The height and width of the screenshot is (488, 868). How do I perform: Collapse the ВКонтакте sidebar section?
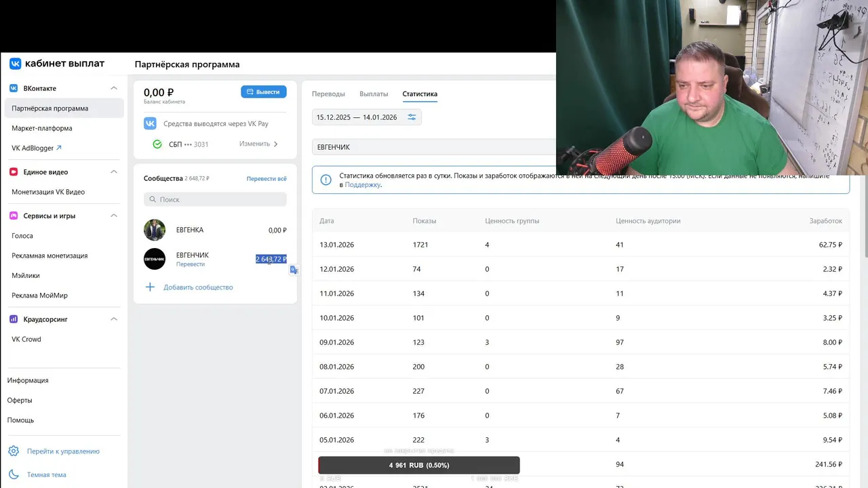click(114, 88)
